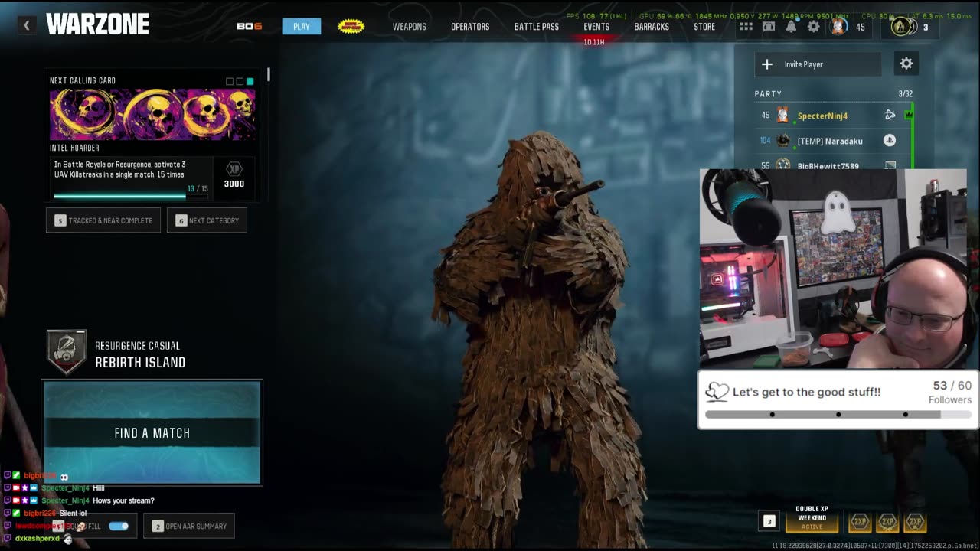
Task: Select party member SpecterNinj4
Action: click(822, 116)
